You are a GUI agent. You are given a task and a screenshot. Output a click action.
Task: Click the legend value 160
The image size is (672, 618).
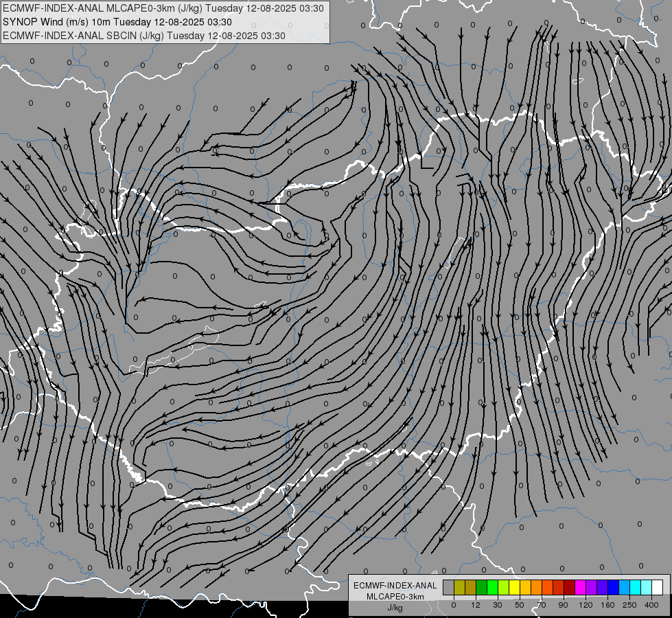coord(607,605)
